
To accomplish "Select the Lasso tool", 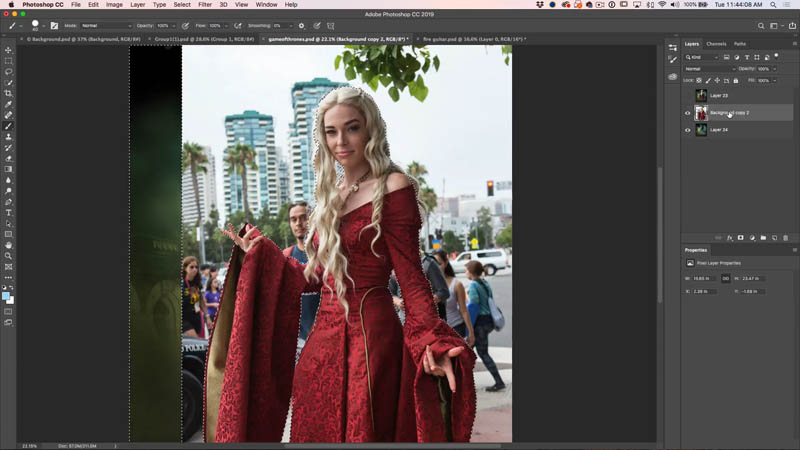I will (x=8, y=71).
